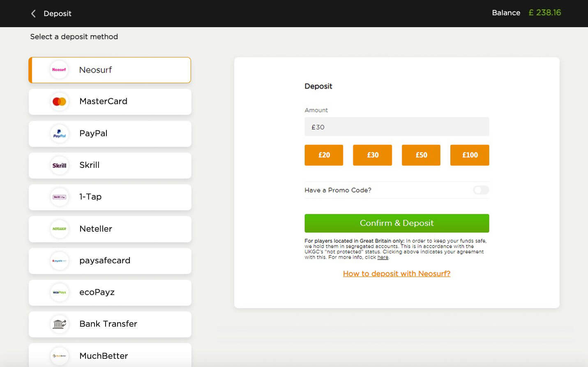This screenshot has width=588, height=367.
Task: Click the PayPal logo icon
Action: coord(59,134)
